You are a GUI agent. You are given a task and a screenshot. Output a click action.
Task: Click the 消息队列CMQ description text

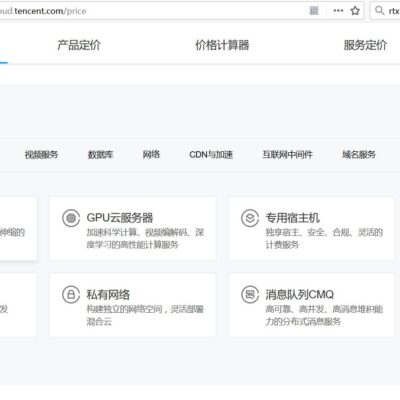[x=324, y=315]
